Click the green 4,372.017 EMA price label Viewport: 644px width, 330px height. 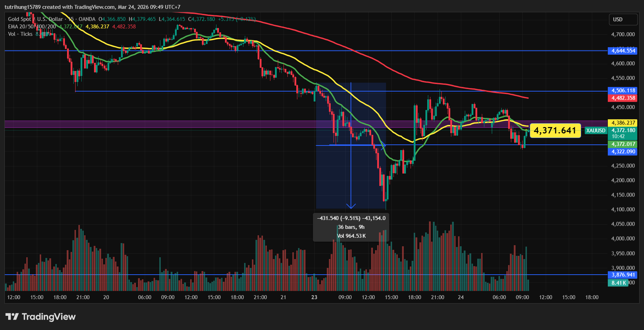pos(623,144)
